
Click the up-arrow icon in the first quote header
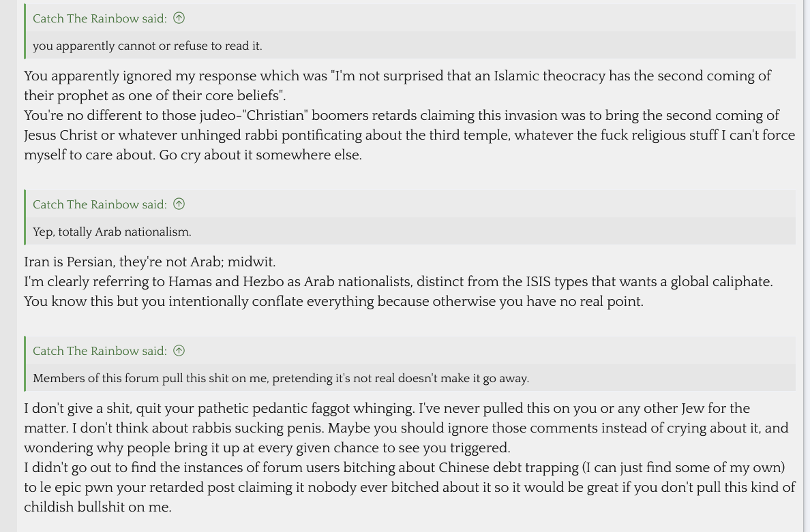(179, 18)
